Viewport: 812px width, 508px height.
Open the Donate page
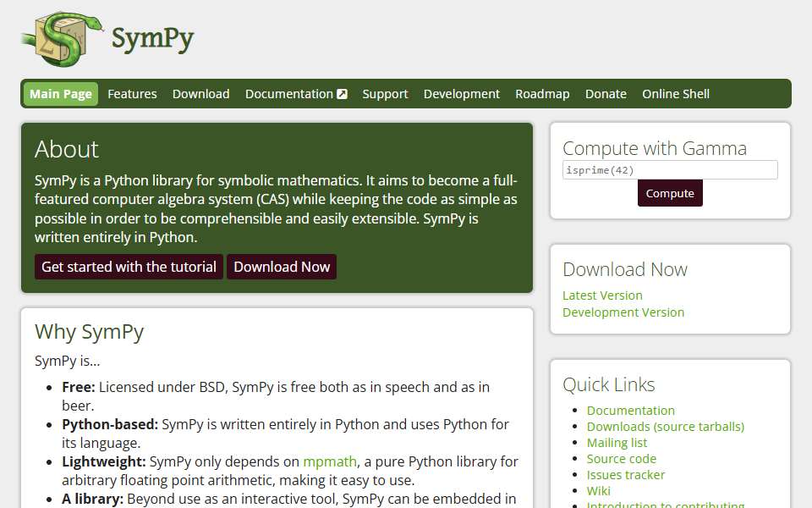pos(606,94)
